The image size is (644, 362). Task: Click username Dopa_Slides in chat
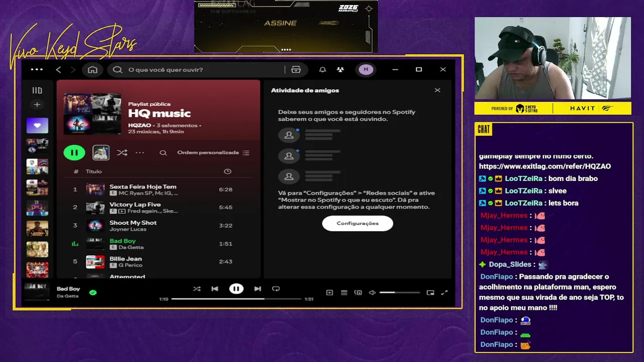tap(510, 264)
